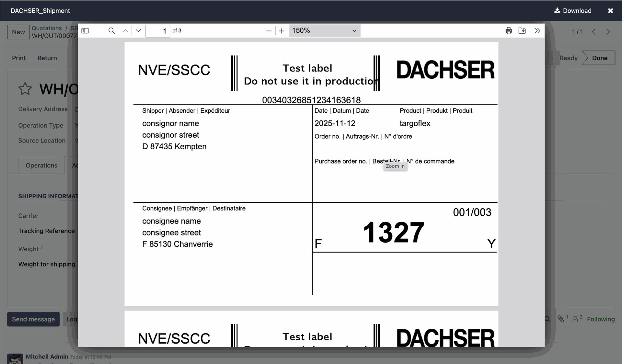Zoom in the PDF document
This screenshot has height=364, width=622.
[x=282, y=31]
